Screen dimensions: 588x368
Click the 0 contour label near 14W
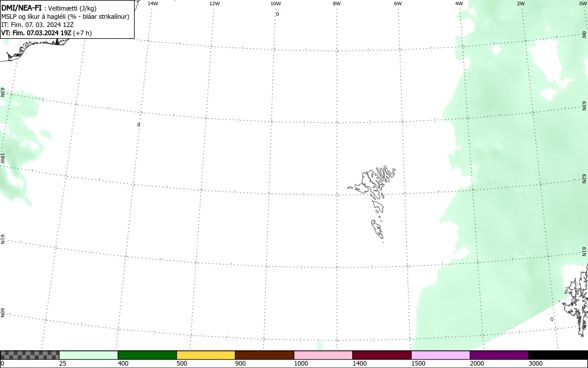[139, 125]
